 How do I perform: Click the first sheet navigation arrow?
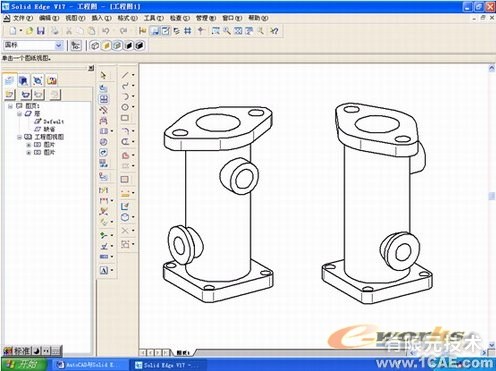click(143, 353)
